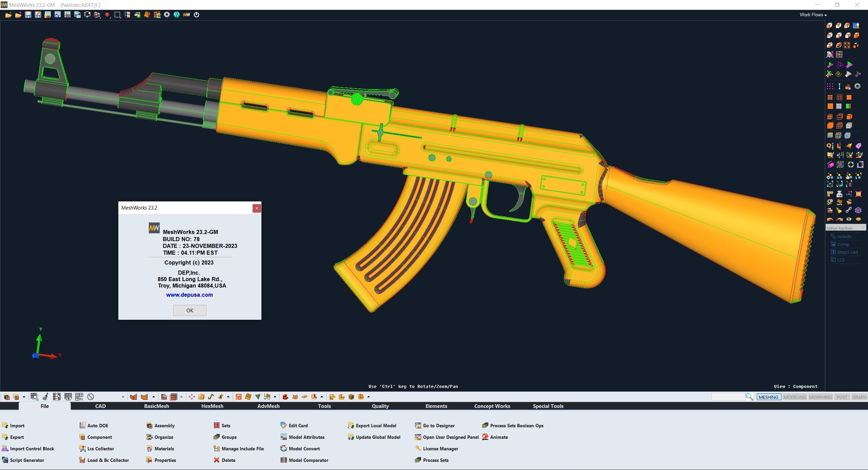Click the eye view icon in right panel
Image resolution: width=868 pixels, height=470 pixels.
[x=849, y=219]
